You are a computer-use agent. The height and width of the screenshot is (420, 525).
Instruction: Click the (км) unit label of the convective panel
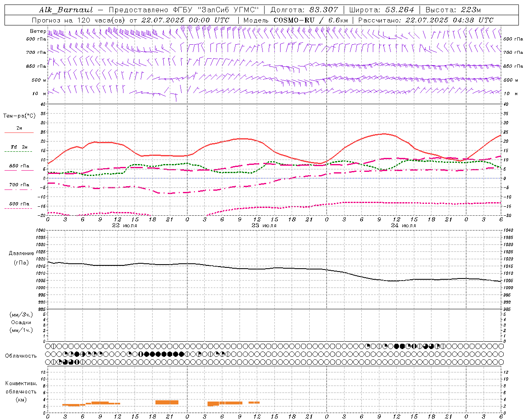(x=21, y=399)
